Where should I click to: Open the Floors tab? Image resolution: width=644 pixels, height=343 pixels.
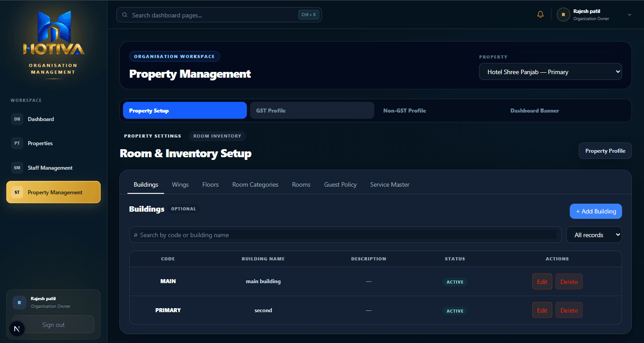tap(211, 184)
